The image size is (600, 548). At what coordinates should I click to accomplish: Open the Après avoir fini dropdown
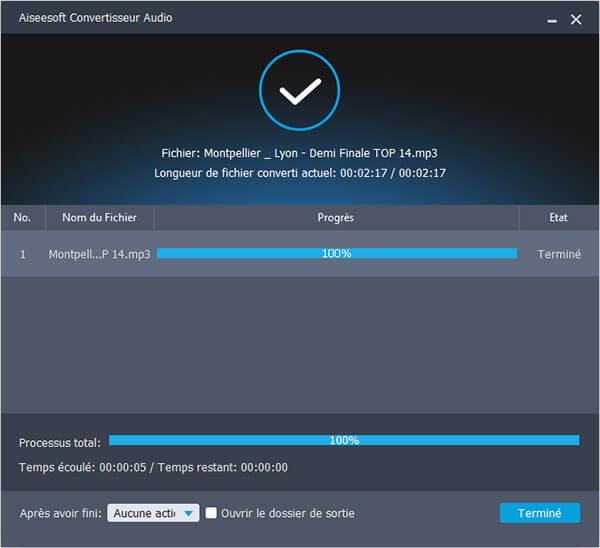[153, 513]
